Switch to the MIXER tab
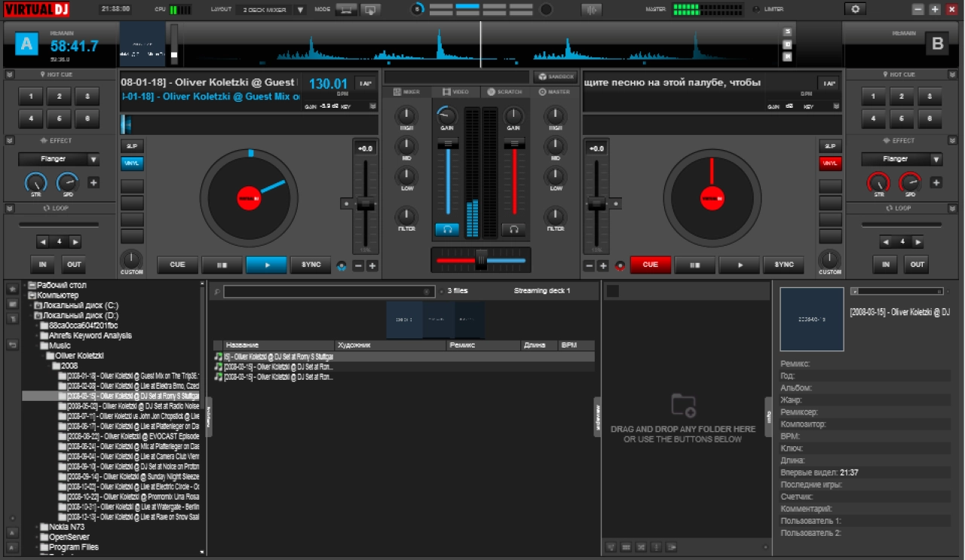 [406, 92]
